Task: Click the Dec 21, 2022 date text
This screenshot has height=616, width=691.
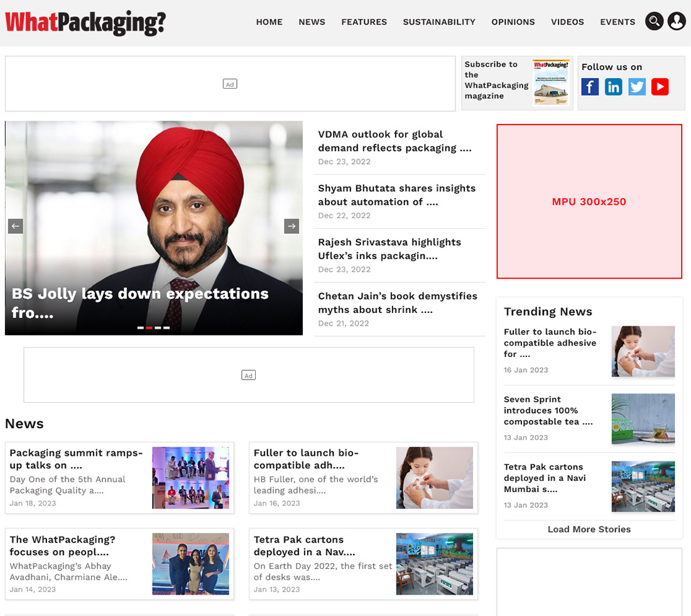Action: [x=343, y=323]
